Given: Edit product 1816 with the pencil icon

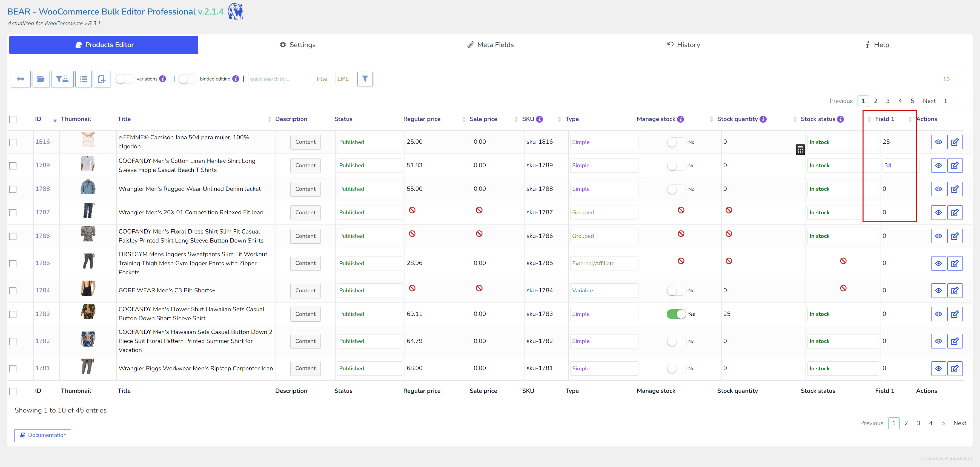Looking at the screenshot, I should pyautogui.click(x=955, y=142).
